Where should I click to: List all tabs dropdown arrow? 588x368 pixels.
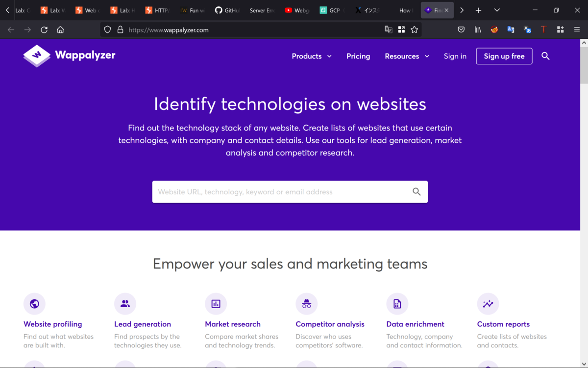496,10
